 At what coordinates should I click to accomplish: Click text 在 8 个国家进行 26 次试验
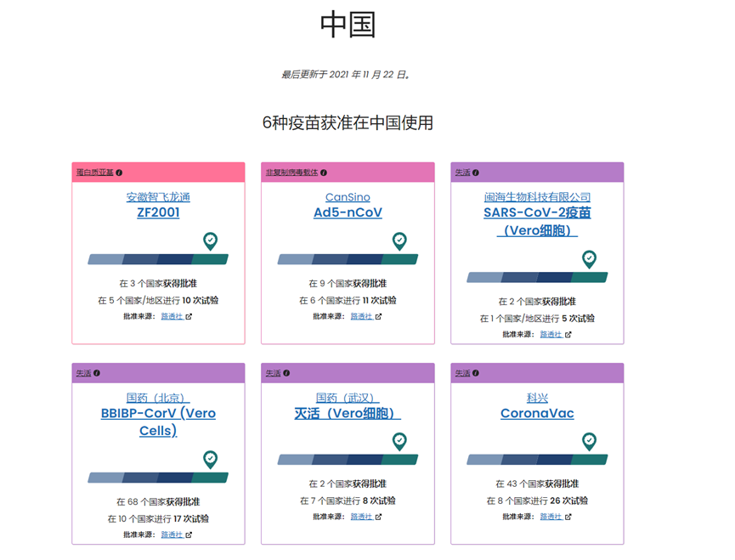(x=537, y=501)
